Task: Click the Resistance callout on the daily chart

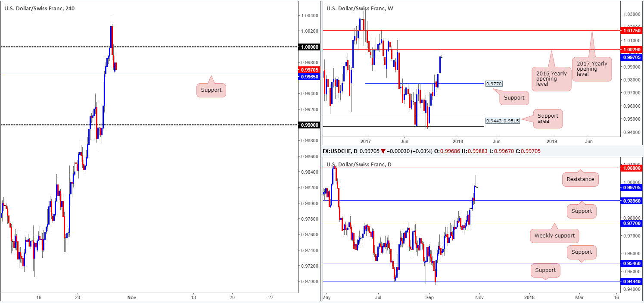Action: [580, 179]
